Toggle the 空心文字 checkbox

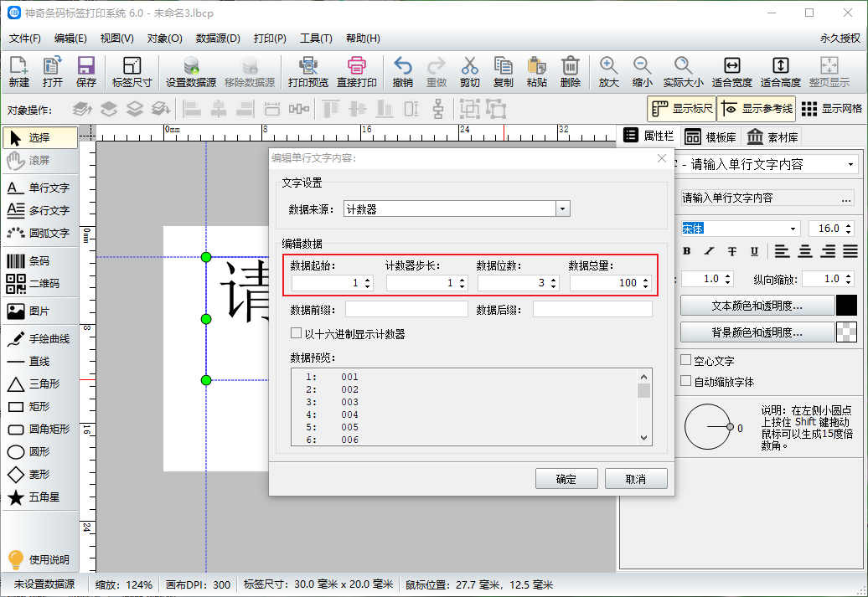click(x=686, y=360)
